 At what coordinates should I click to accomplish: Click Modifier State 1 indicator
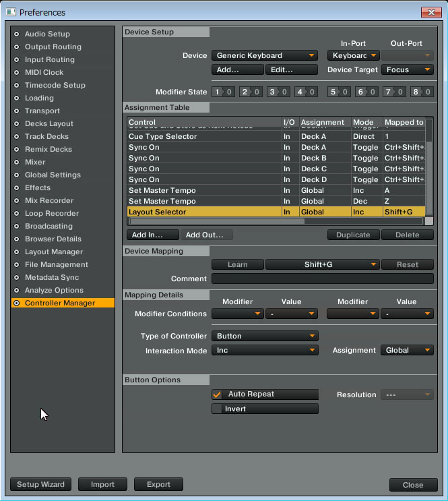[x=223, y=92]
